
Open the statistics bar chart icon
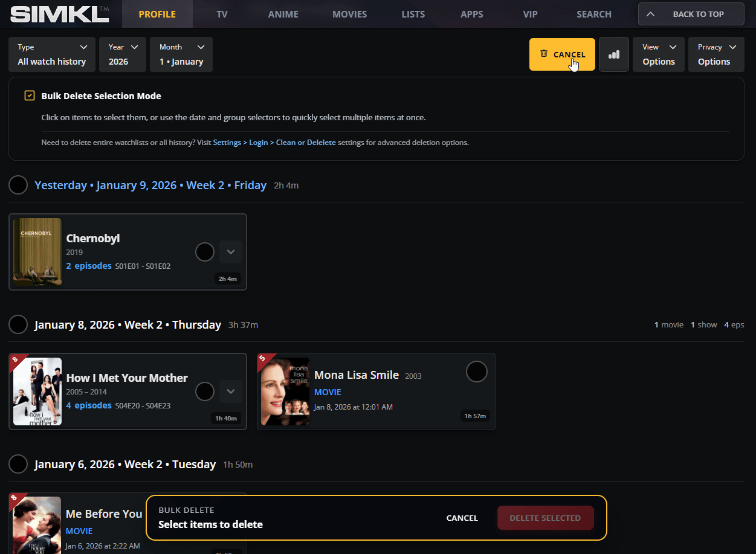pos(613,54)
